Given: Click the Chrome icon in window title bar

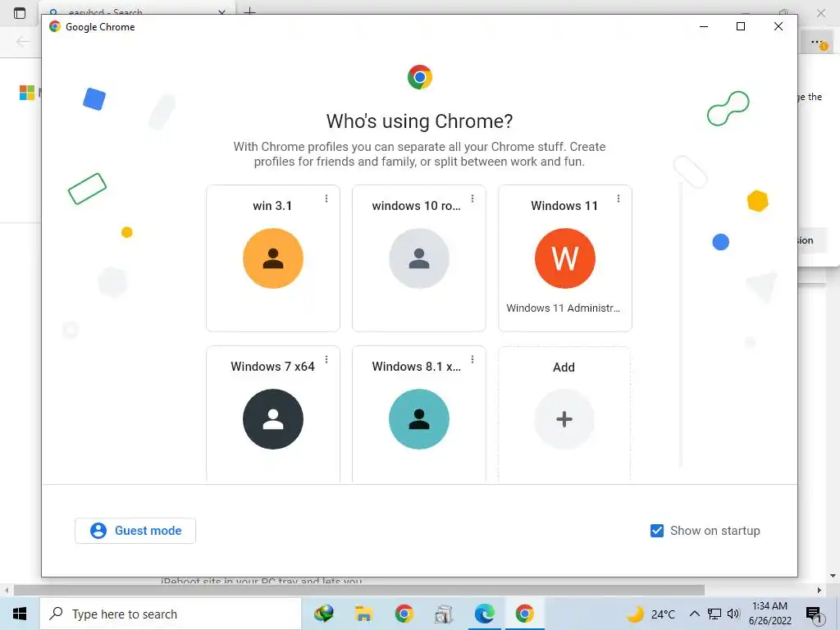Looking at the screenshot, I should pos(55,27).
